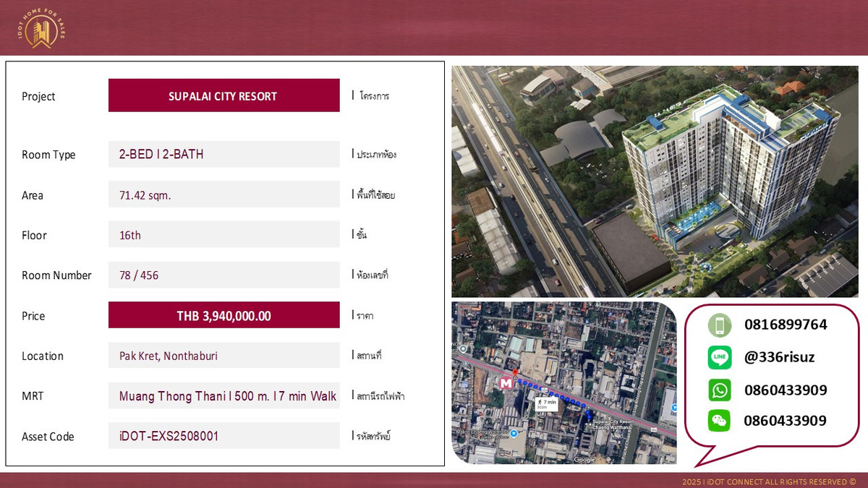Click the WeChat icon beside 0860433909

coord(719,421)
